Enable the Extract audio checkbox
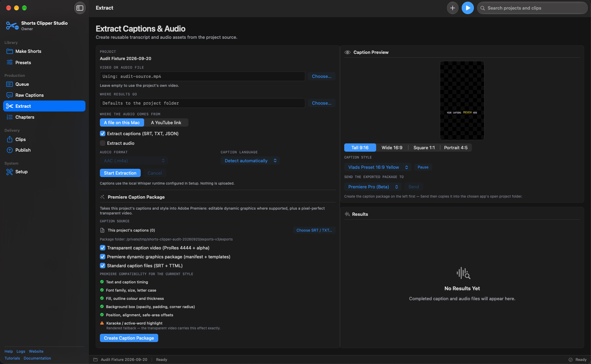 [103, 143]
